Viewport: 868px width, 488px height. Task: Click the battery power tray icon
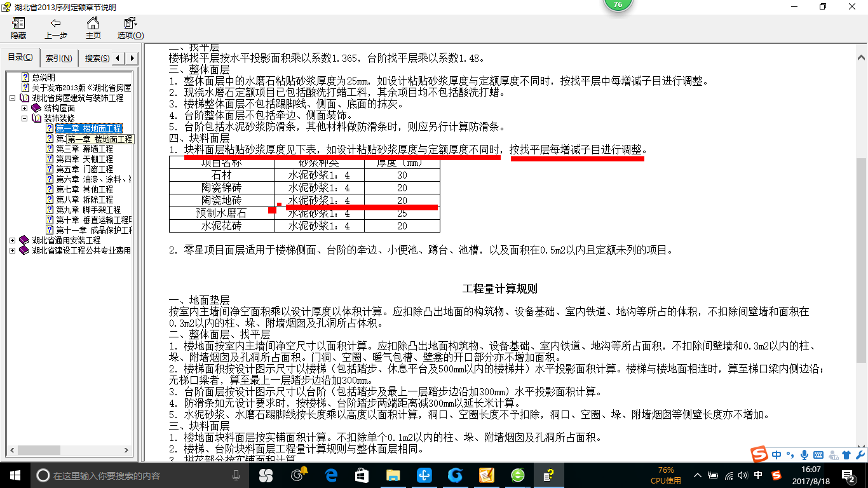click(x=714, y=475)
